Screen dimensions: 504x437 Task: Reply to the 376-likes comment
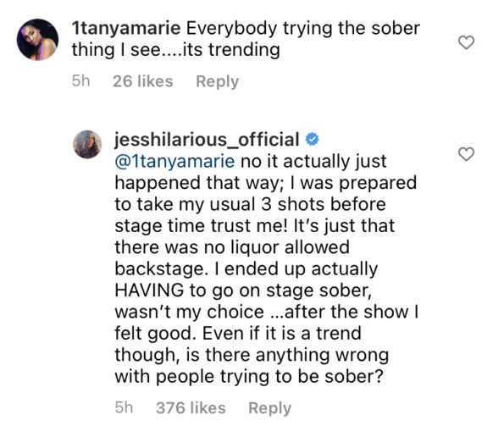(269, 408)
